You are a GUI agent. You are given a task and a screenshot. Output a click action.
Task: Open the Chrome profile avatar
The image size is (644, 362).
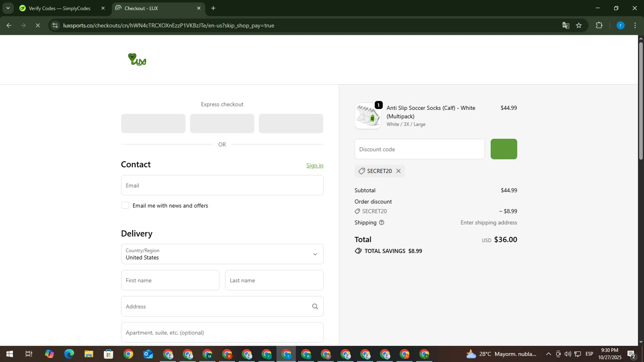point(620,25)
